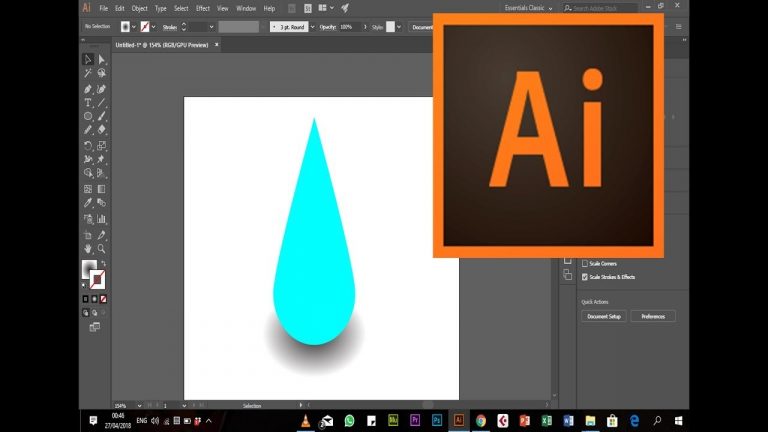The height and width of the screenshot is (432, 768).
Task: Select the Perspective Grid tool
Action: (101, 173)
